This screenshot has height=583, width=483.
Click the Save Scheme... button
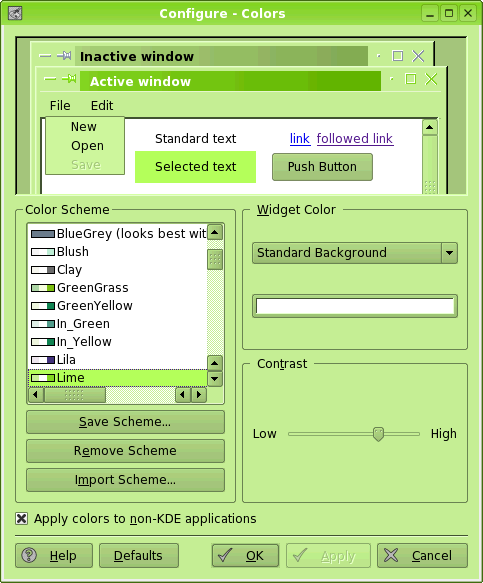[x=125, y=422]
